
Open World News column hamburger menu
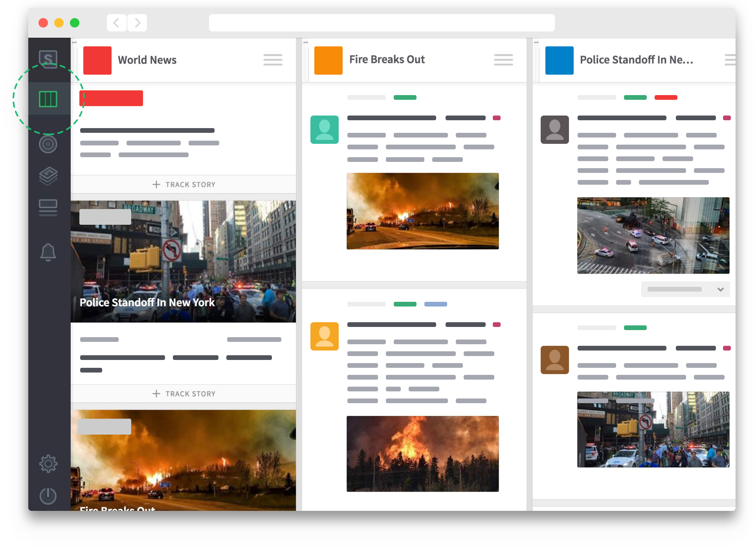(273, 60)
